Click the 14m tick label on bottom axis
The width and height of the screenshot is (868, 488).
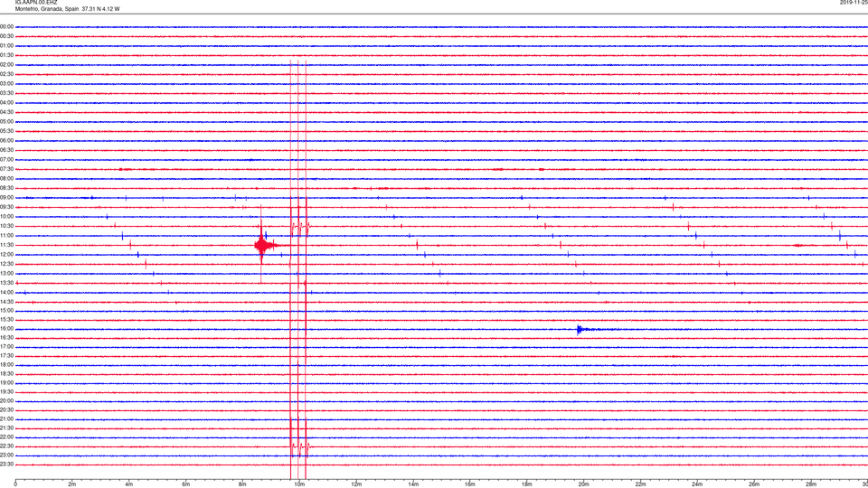click(413, 484)
